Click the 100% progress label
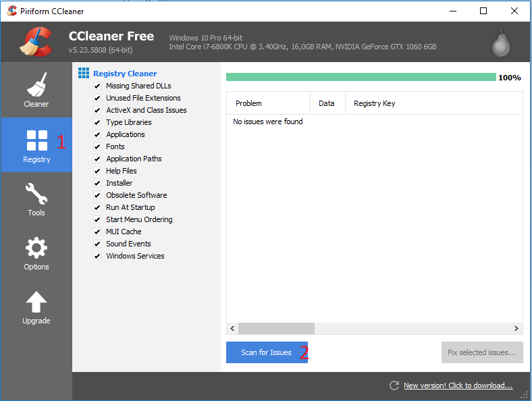 point(510,78)
